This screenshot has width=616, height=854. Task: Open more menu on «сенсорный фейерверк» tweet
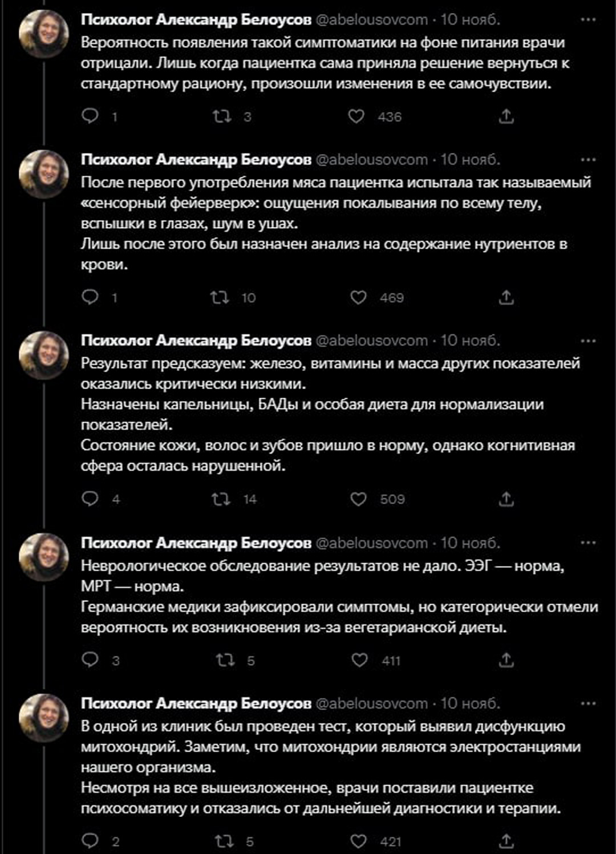tap(587, 160)
